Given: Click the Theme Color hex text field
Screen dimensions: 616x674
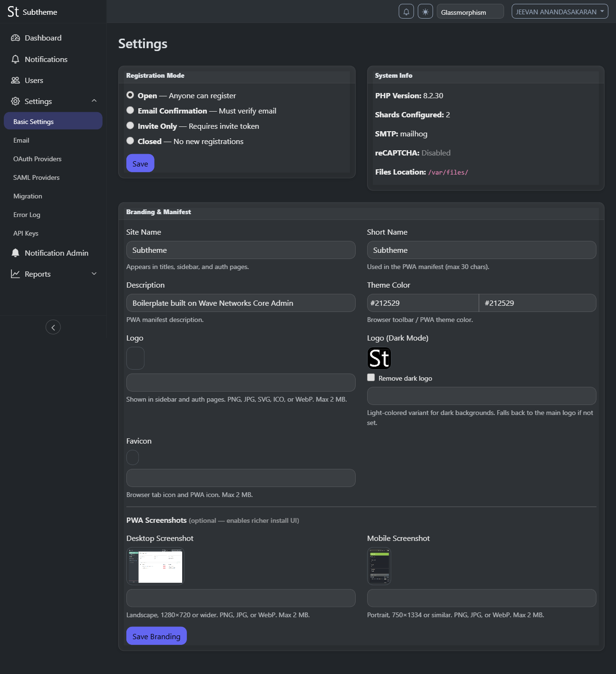Looking at the screenshot, I should [537, 303].
